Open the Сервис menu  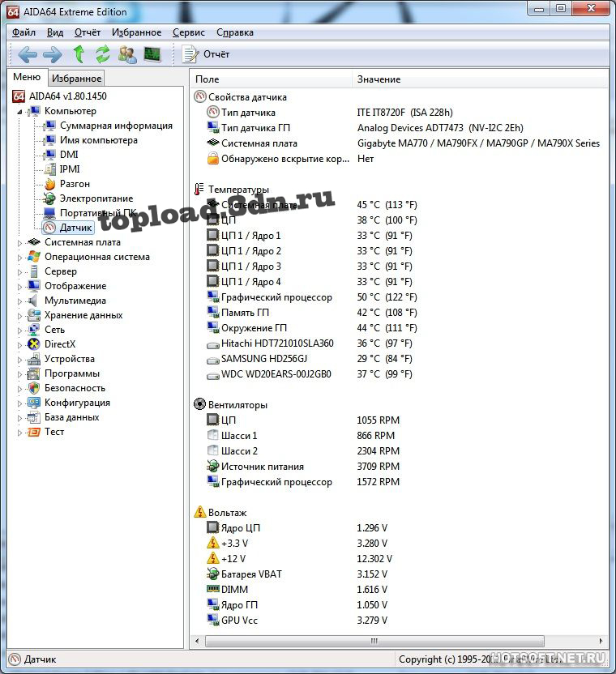188,32
